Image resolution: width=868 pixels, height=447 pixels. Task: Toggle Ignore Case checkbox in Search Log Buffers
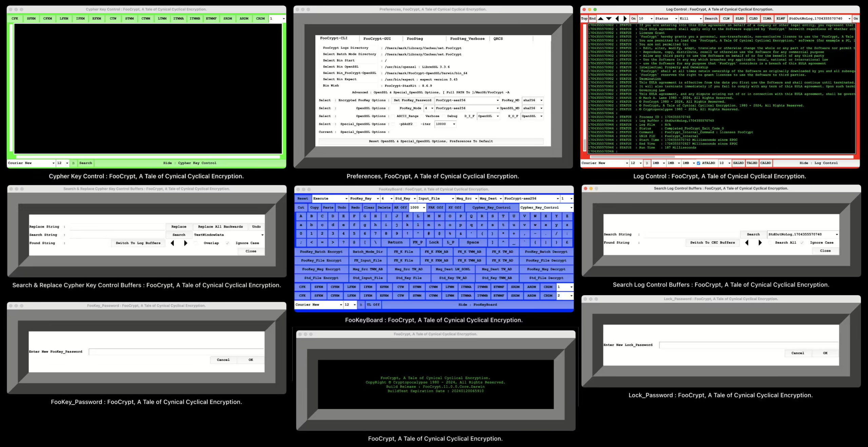click(802, 243)
